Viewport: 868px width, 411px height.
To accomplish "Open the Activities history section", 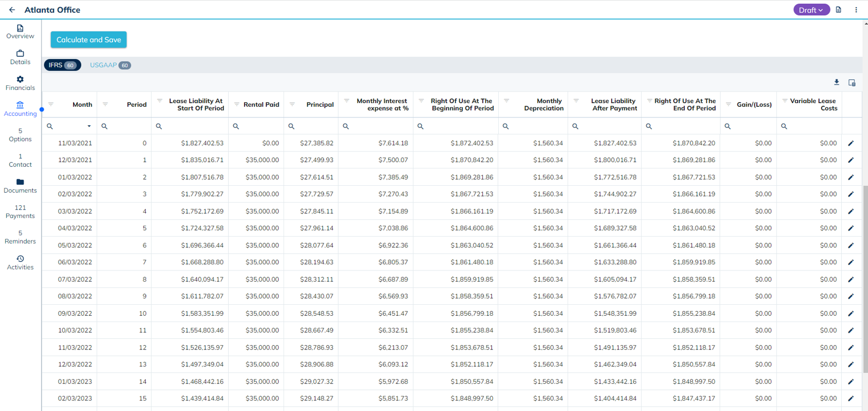I will (x=20, y=263).
